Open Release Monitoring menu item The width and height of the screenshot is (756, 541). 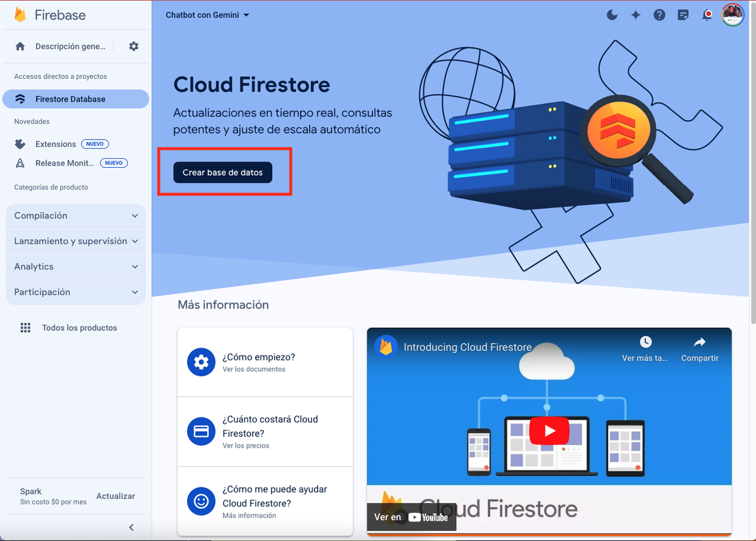tap(64, 163)
